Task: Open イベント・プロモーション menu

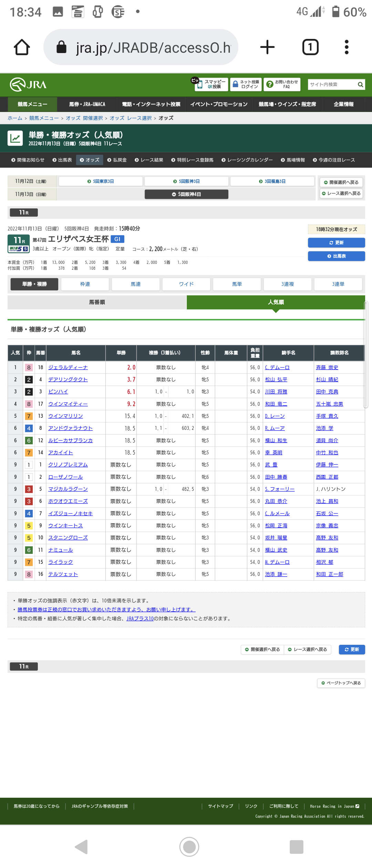Action: 219,104
